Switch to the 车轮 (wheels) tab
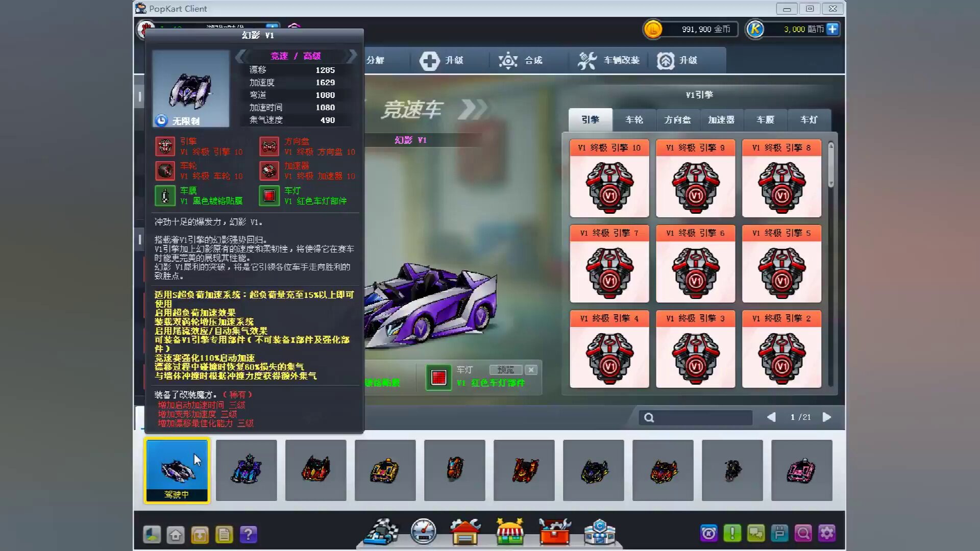This screenshot has width=980, height=551. [634, 120]
